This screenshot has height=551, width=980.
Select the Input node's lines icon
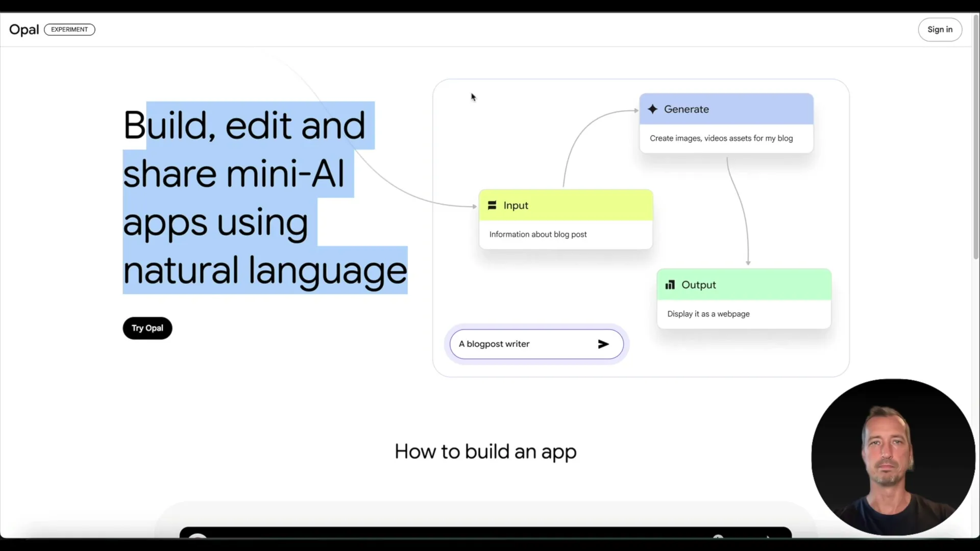point(492,205)
